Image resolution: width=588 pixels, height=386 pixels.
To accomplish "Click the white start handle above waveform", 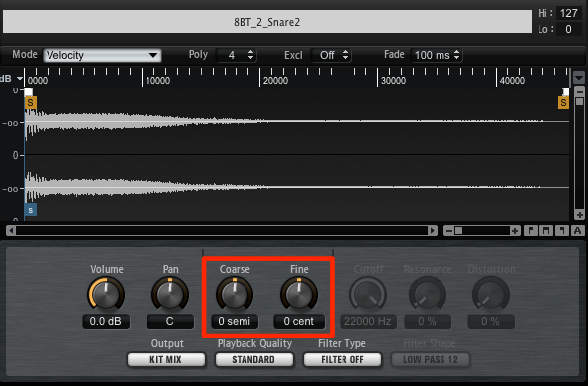I will tap(28, 92).
